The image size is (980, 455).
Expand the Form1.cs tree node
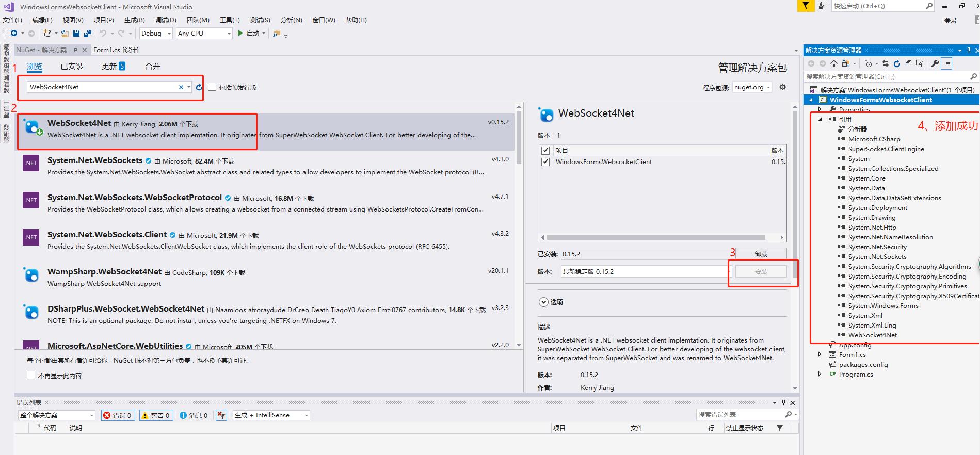(820, 354)
